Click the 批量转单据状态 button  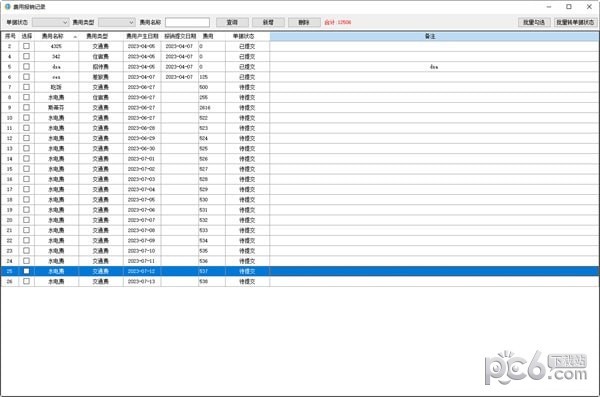click(x=575, y=23)
